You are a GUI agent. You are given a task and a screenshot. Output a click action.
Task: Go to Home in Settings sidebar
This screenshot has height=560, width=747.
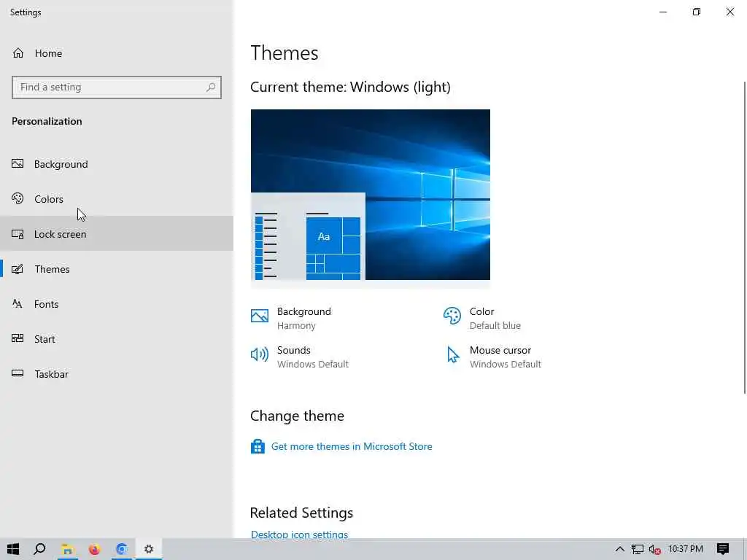(x=117, y=52)
